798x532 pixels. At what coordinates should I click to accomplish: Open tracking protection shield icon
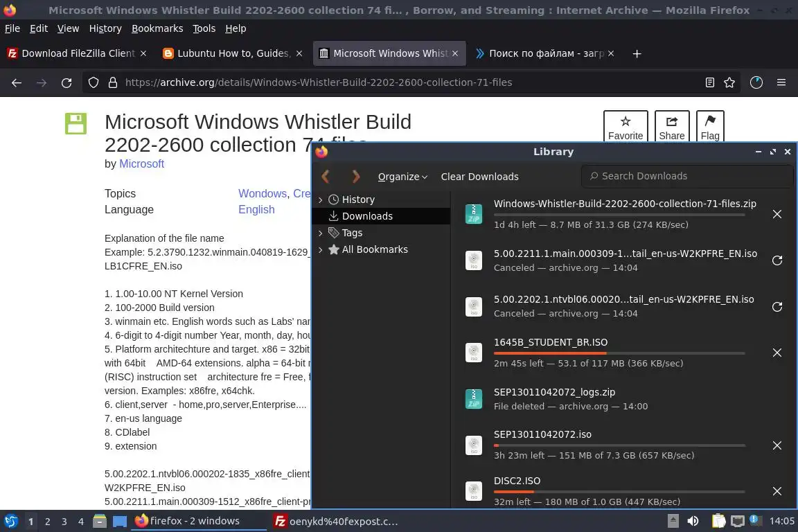point(93,82)
